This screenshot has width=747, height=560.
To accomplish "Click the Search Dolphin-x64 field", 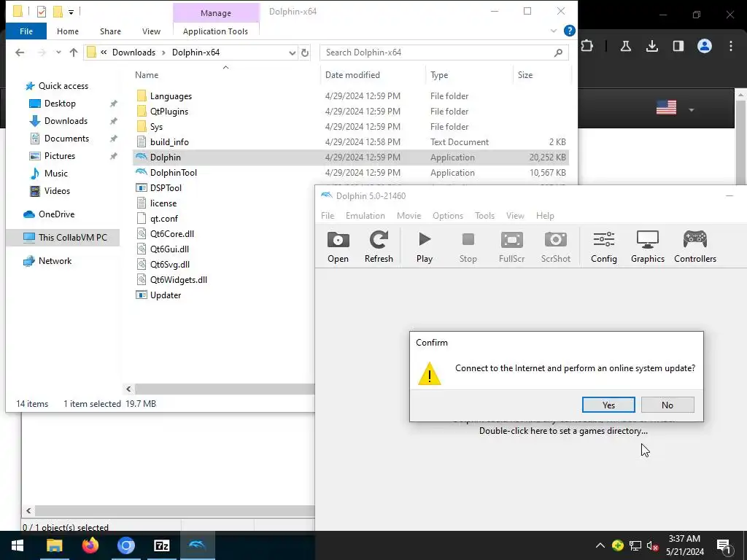I will pos(444,52).
